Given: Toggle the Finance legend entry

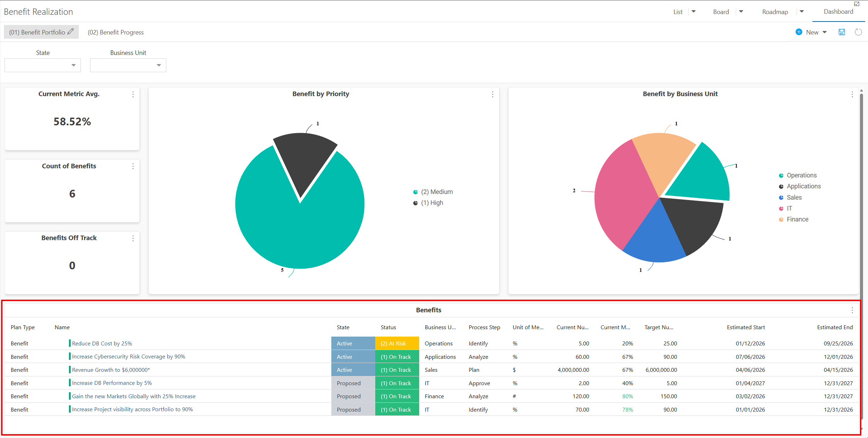Looking at the screenshot, I should [x=793, y=219].
